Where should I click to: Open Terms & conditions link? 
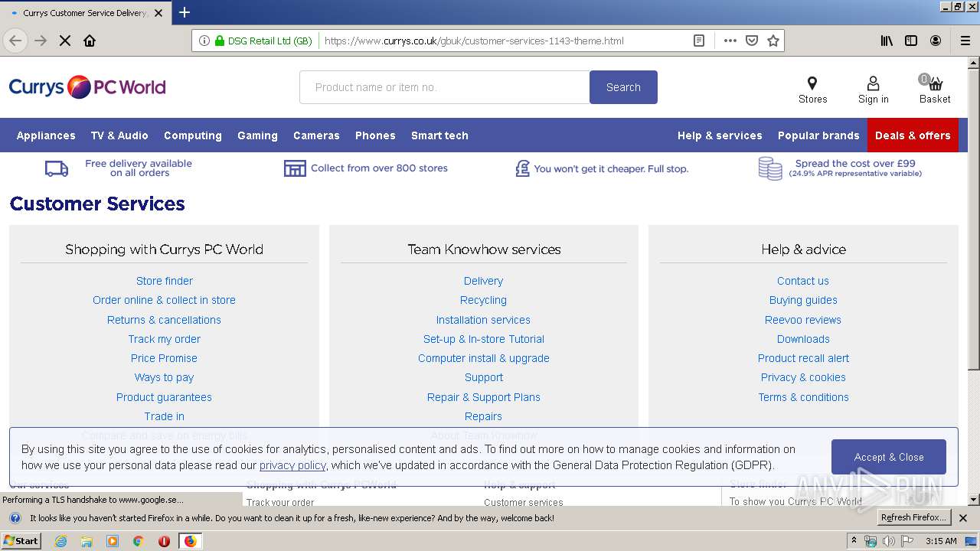pyautogui.click(x=803, y=397)
